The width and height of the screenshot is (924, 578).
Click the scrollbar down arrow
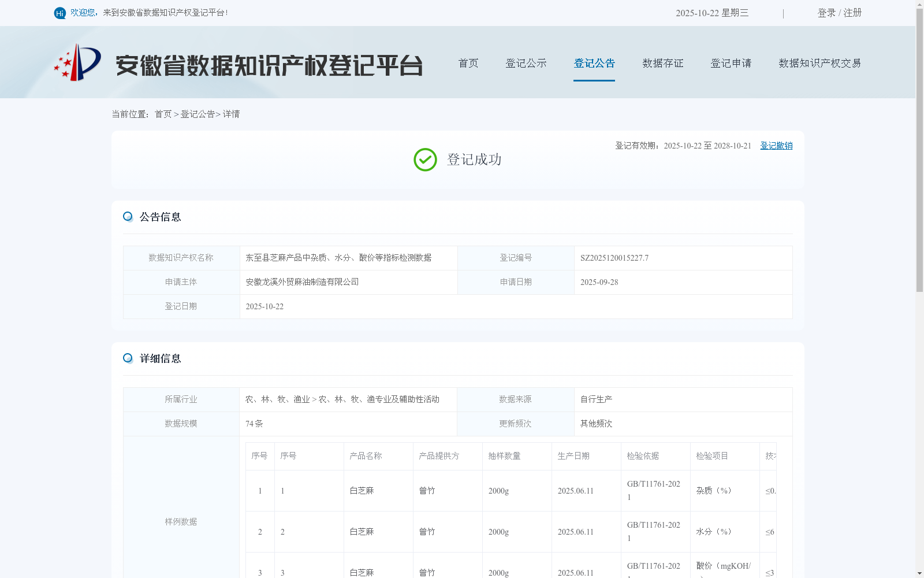coord(919,573)
